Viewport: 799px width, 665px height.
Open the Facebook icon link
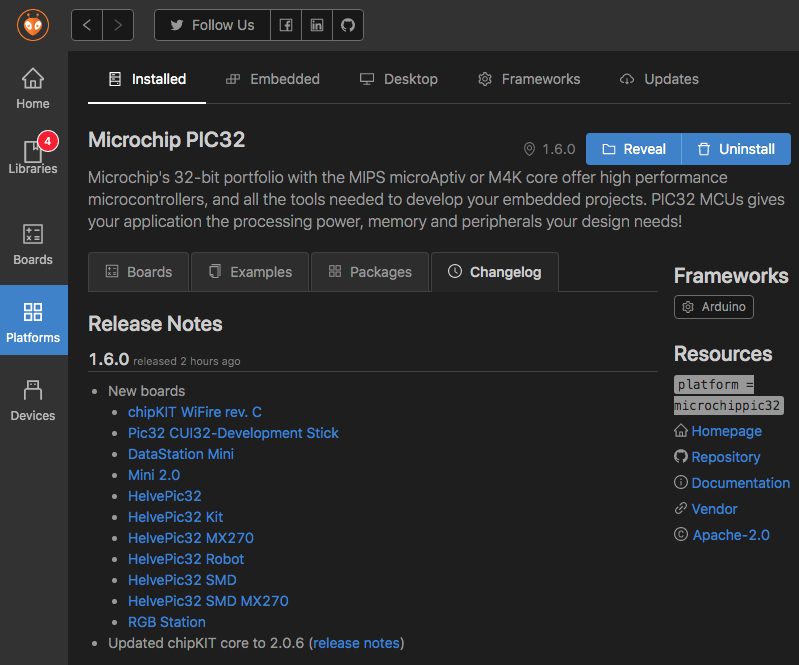point(286,25)
